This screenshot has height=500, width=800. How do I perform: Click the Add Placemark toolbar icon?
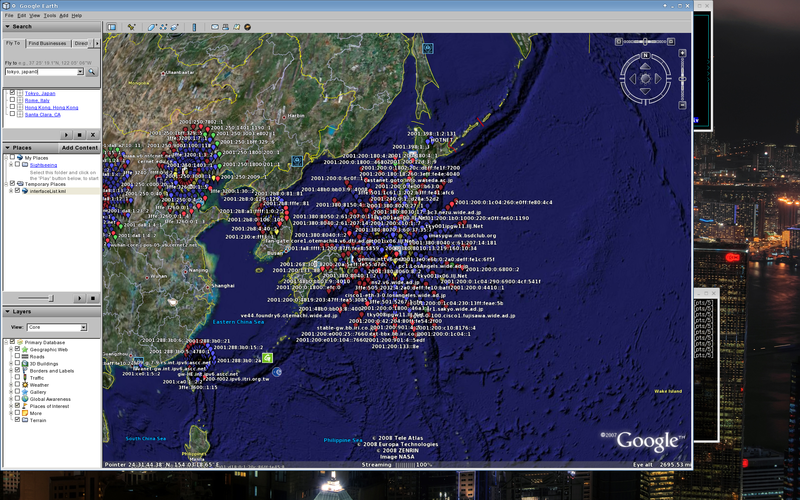click(131, 27)
